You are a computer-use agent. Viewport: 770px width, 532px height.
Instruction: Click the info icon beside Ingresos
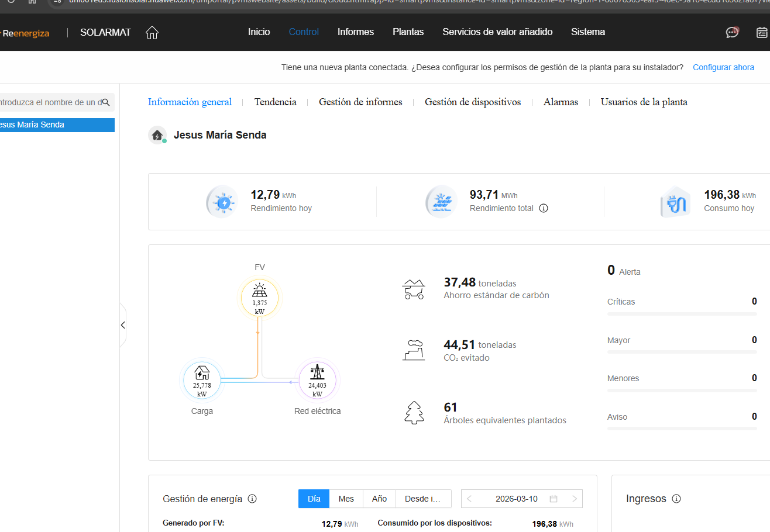[x=676, y=499]
